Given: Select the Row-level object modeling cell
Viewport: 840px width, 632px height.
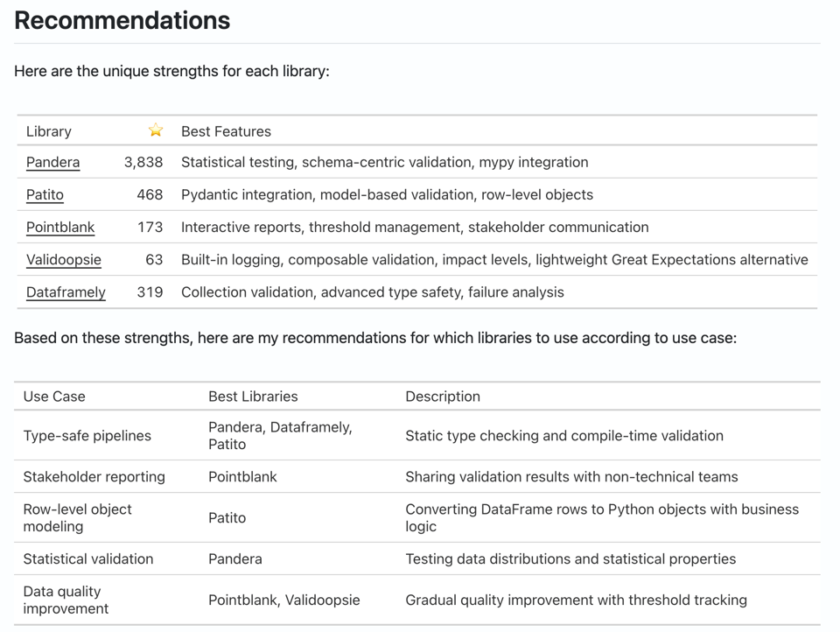Looking at the screenshot, I should pos(78,517).
